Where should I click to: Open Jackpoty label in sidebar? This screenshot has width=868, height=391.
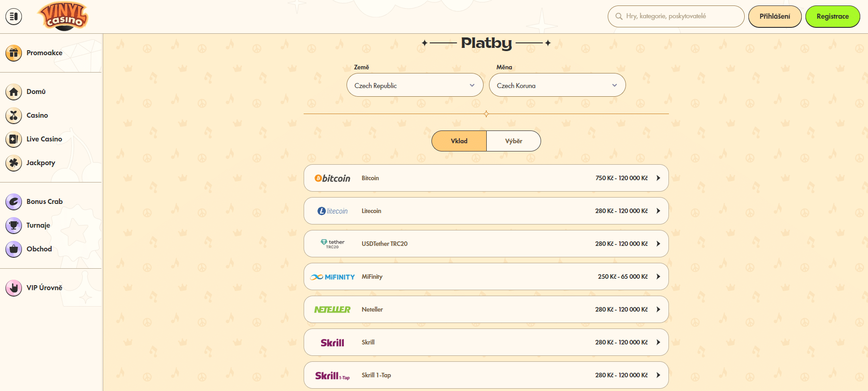[x=41, y=163]
